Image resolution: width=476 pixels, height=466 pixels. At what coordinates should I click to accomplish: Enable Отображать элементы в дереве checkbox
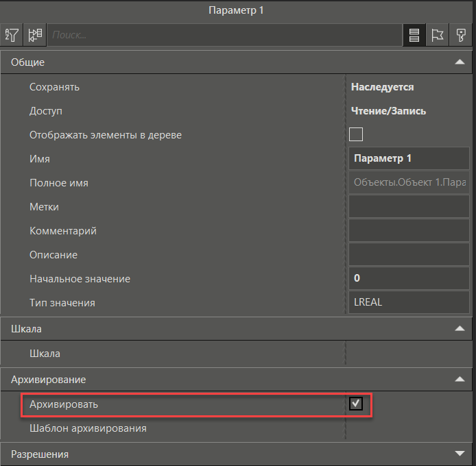click(x=356, y=134)
